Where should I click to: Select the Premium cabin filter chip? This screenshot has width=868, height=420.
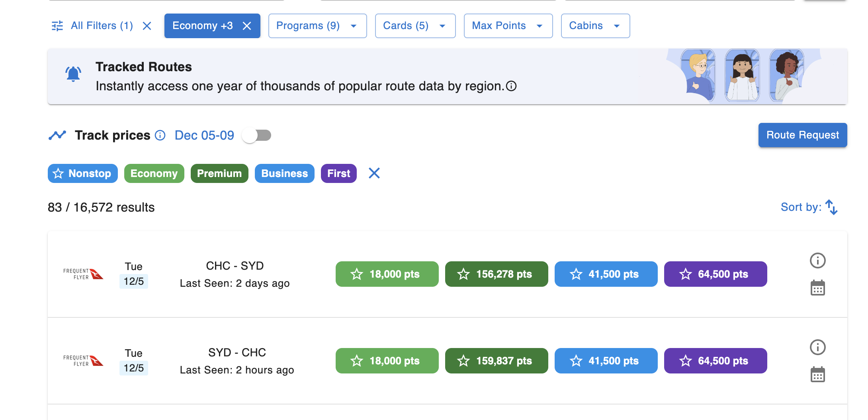[x=219, y=173]
